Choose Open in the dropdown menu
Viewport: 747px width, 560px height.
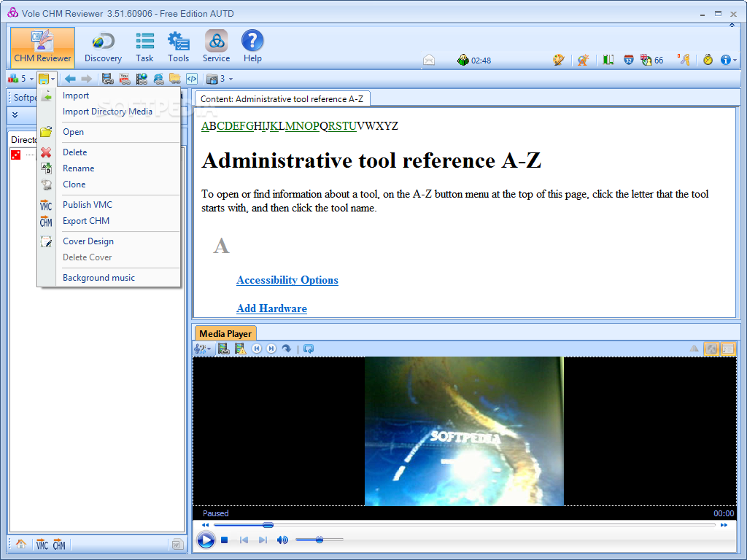74,132
